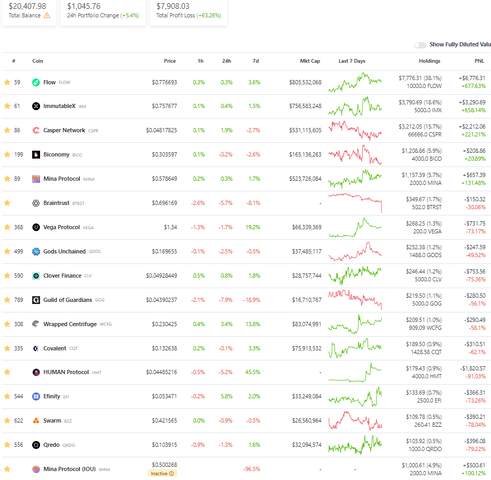Click the Mina Protocol logo at rank 89
The image size is (491, 480).
pyautogui.click(x=36, y=179)
